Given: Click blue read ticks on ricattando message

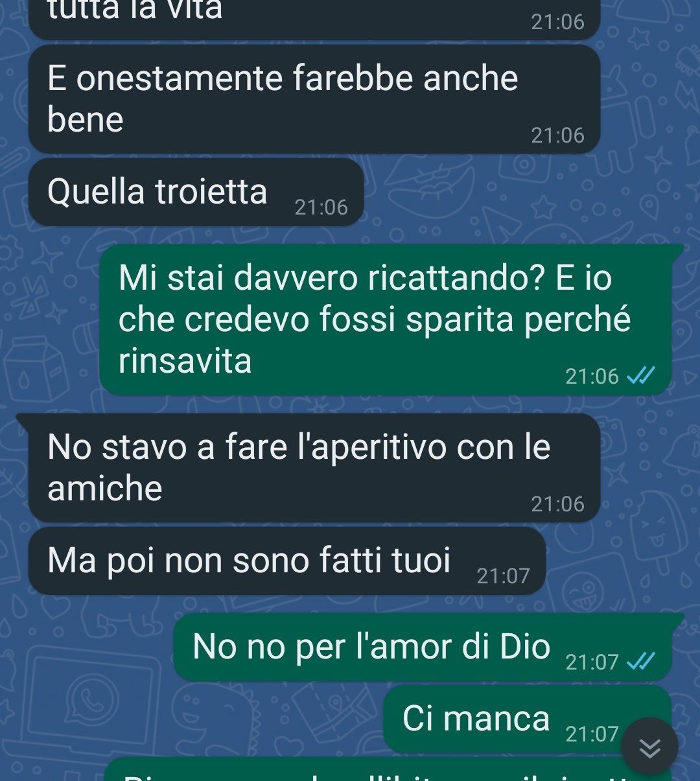Looking at the screenshot, I should [x=641, y=376].
